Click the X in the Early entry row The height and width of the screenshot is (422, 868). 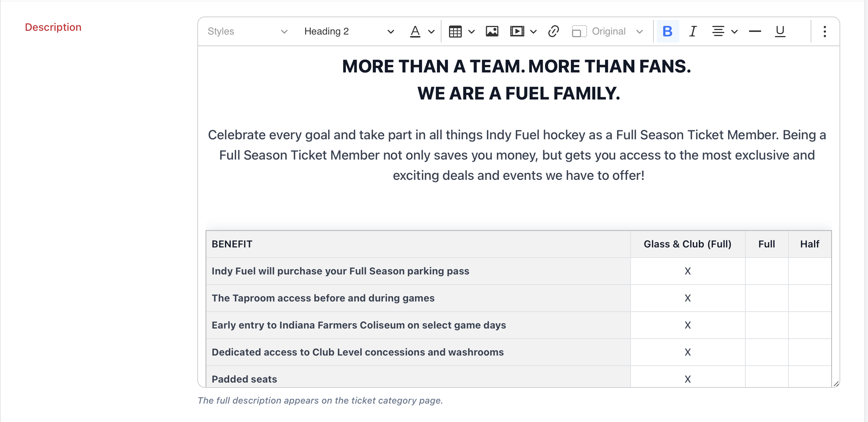tap(688, 325)
